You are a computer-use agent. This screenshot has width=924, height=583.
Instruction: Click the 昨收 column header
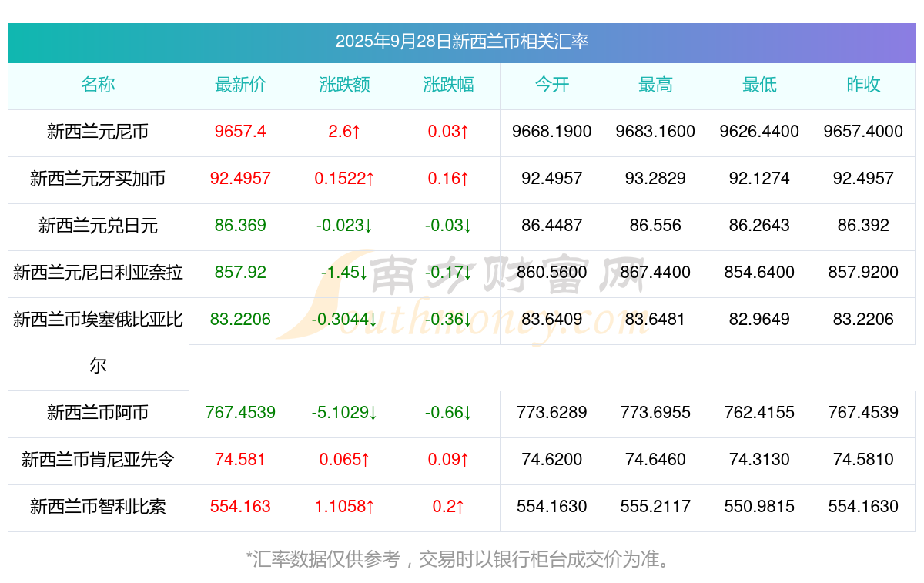863,85
